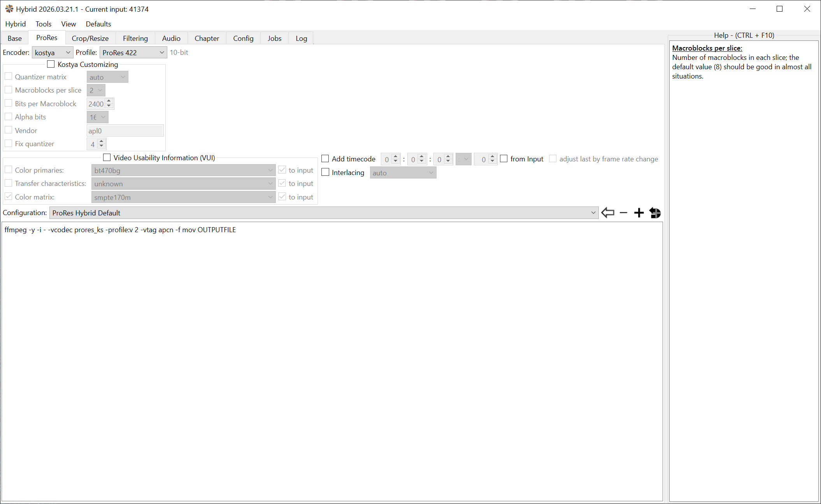The image size is (821, 504).
Task: Switch to the Config tab
Action: [244, 38]
